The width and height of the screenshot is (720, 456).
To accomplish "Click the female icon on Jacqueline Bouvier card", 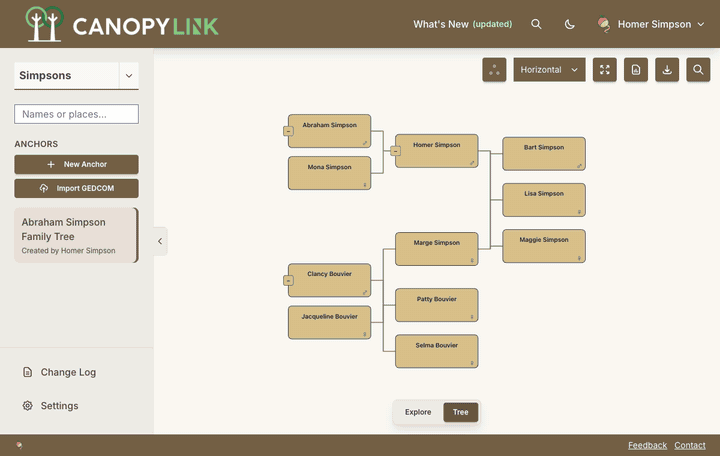I will point(365,334).
